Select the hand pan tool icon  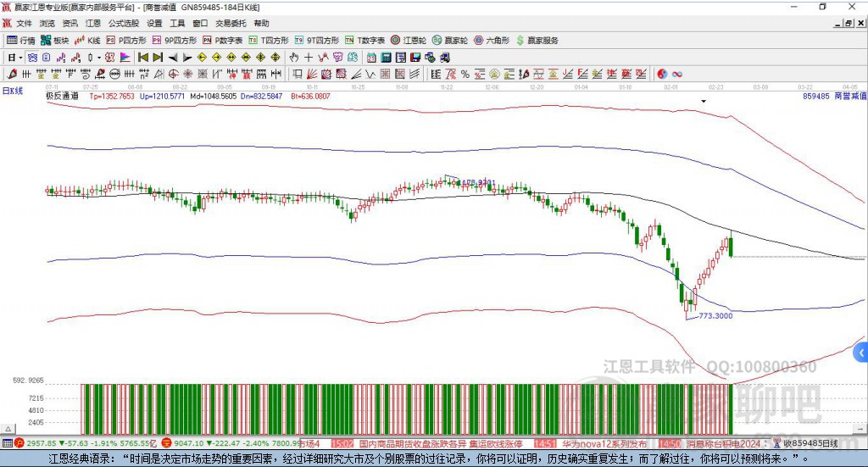tap(294, 58)
